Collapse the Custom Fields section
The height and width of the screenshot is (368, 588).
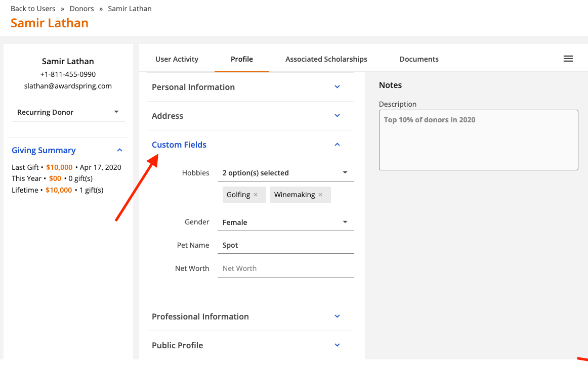(x=337, y=144)
